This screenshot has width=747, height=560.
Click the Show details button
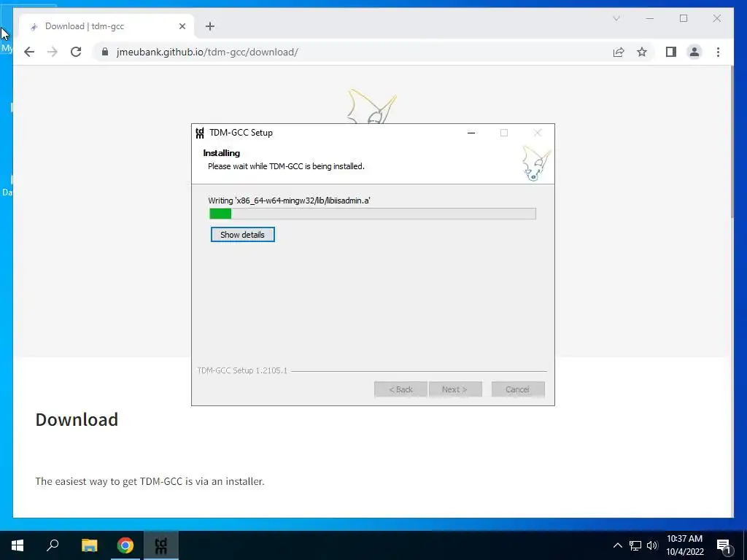(x=242, y=234)
